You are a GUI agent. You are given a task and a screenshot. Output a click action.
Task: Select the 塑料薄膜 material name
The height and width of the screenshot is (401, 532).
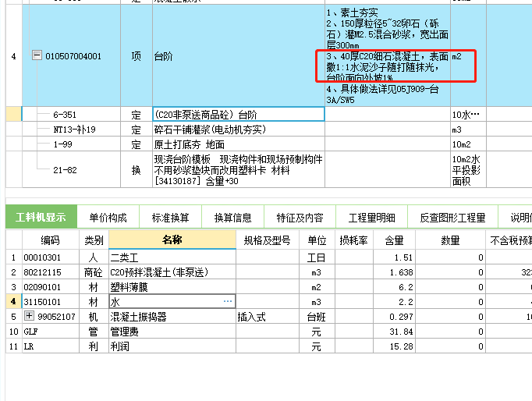click(x=172, y=287)
